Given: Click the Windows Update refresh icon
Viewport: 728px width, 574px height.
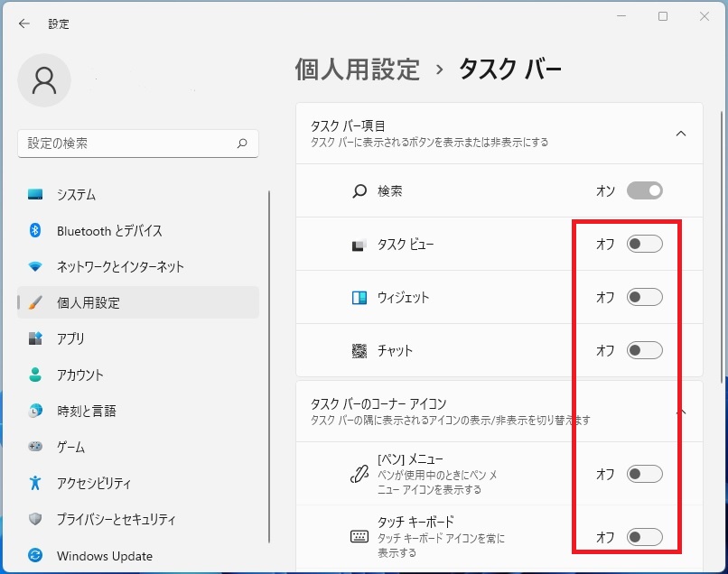Looking at the screenshot, I should click(35, 555).
